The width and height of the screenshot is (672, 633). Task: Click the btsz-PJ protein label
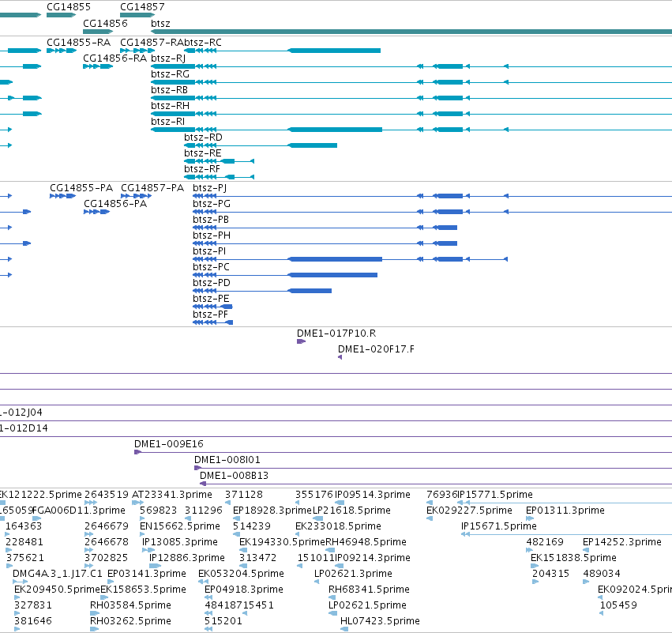[210, 188]
